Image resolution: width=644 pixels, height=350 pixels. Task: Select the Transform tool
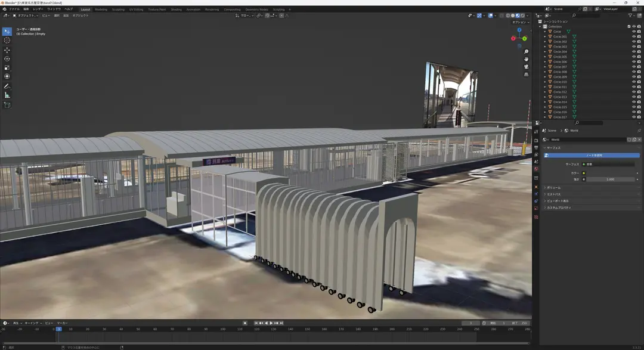coord(7,76)
